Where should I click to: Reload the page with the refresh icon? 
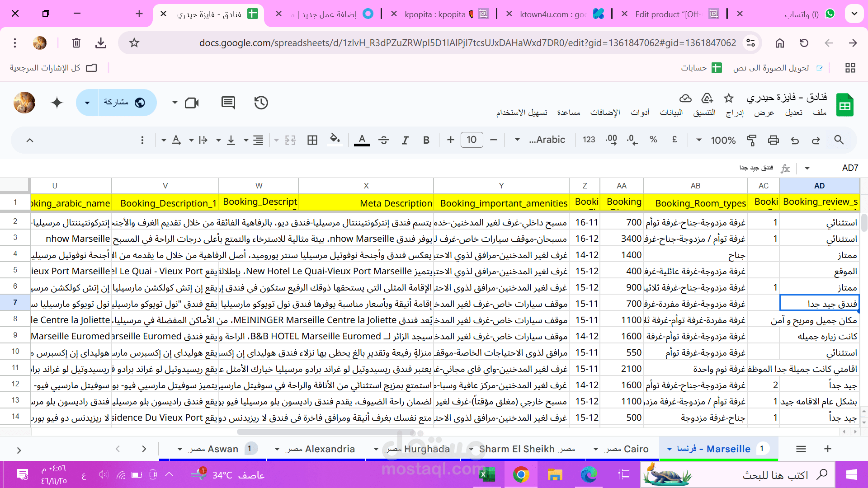point(804,43)
